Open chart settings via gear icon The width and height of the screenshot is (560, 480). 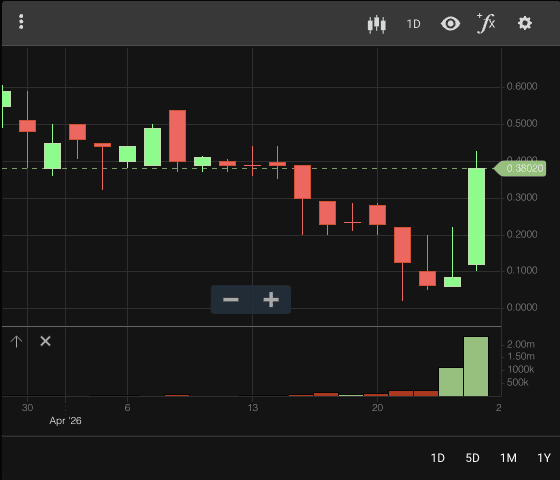click(525, 24)
